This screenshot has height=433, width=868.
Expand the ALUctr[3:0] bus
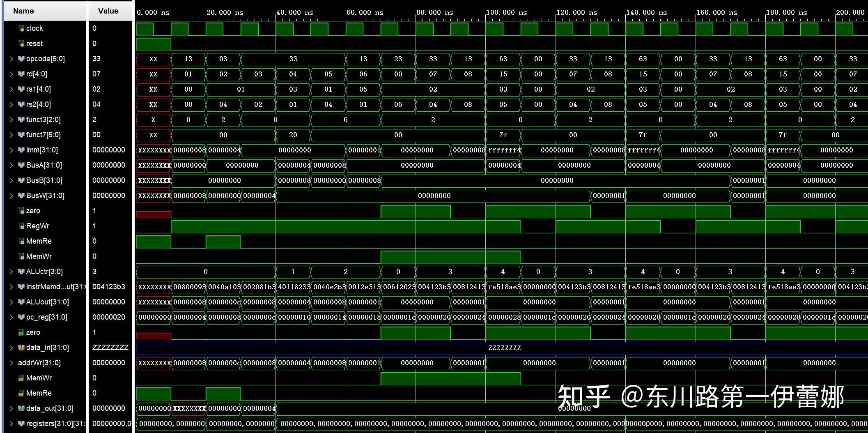tap(11, 272)
